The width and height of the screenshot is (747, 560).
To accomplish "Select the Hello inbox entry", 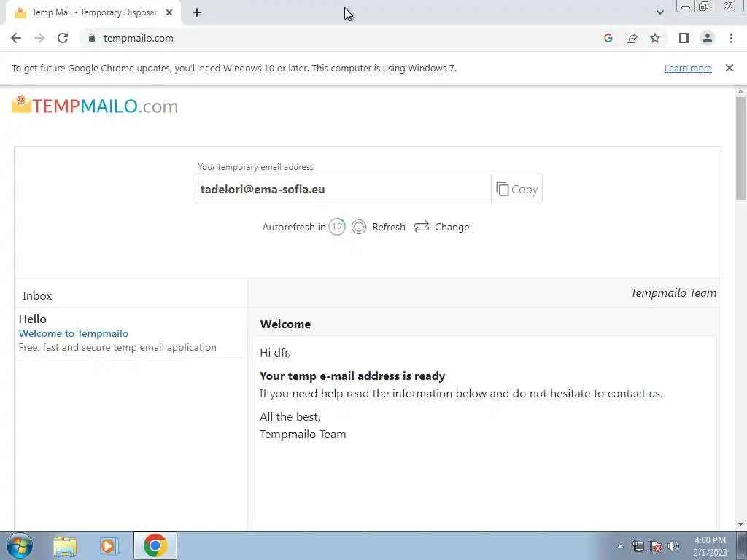I will coord(131,332).
